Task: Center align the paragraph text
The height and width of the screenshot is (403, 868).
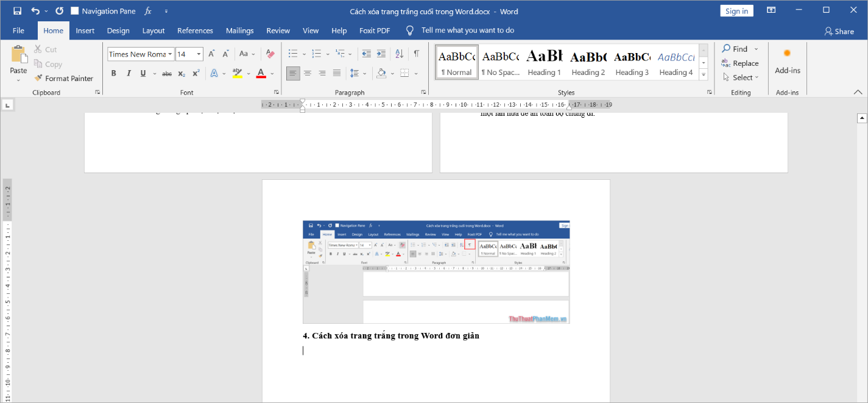Action: pos(307,73)
